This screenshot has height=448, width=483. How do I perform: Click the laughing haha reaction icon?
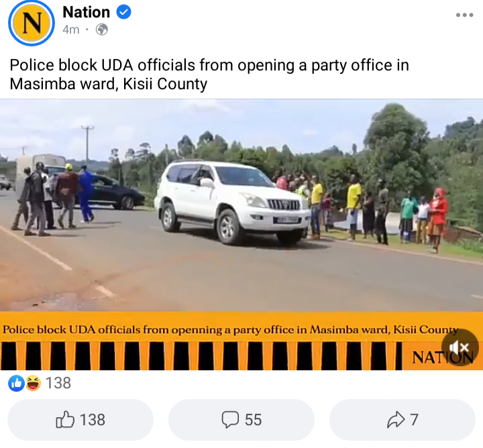[x=33, y=384]
